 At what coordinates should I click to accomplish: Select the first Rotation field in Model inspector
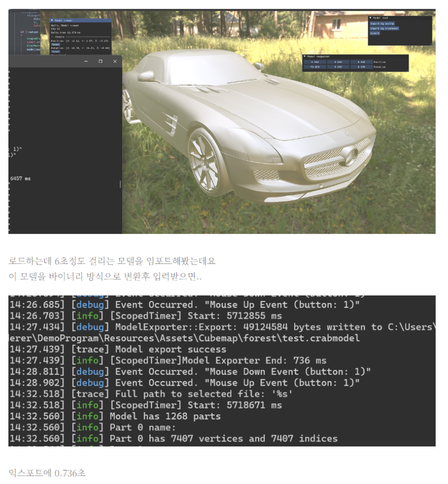[x=315, y=67]
